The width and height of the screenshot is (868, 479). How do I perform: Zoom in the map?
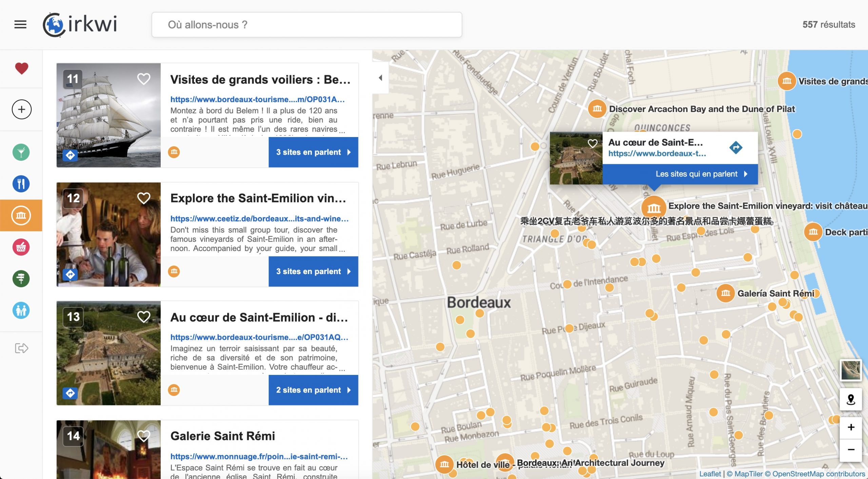tap(851, 427)
